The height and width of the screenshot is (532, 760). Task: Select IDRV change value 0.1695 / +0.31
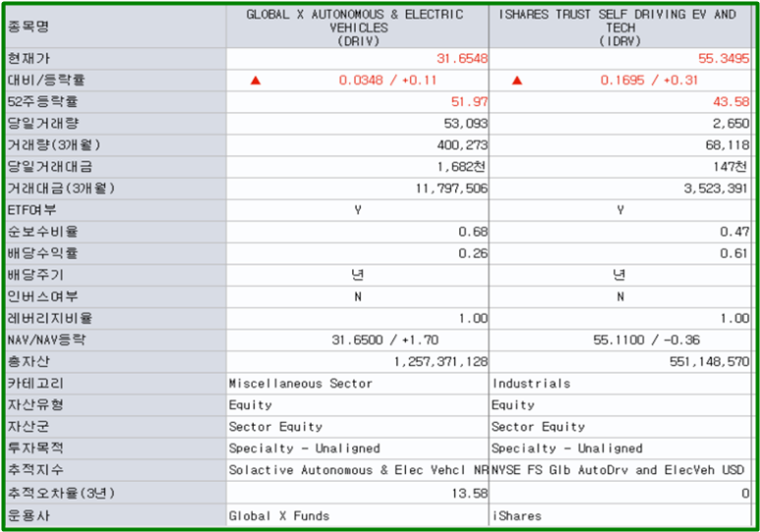click(x=649, y=80)
